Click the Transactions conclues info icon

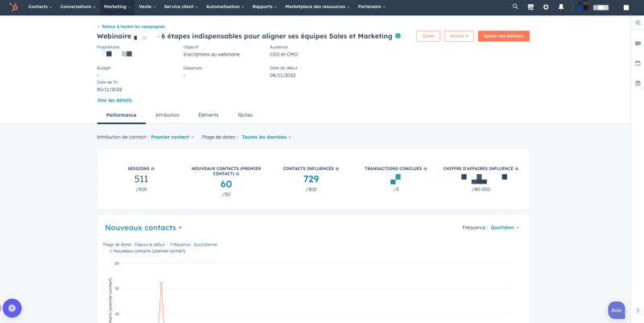tap(425, 169)
